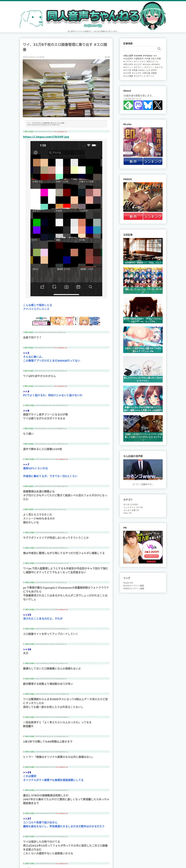The image size is (186, 868).
Task: Open the DLsite section banner image
Action: 143,142
